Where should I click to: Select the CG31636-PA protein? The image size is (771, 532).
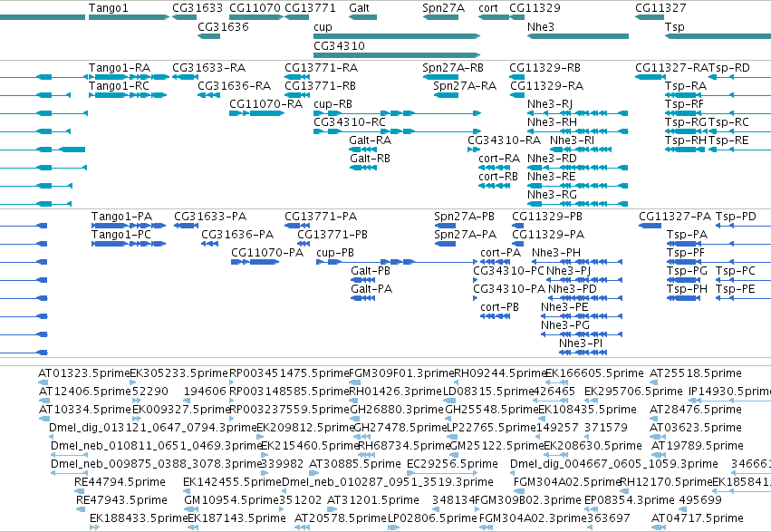(209, 244)
